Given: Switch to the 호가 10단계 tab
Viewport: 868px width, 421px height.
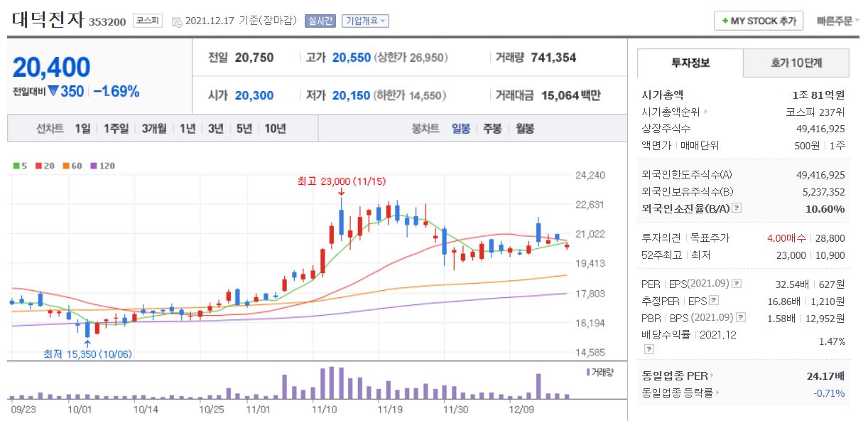Looking at the screenshot, I should [796, 63].
